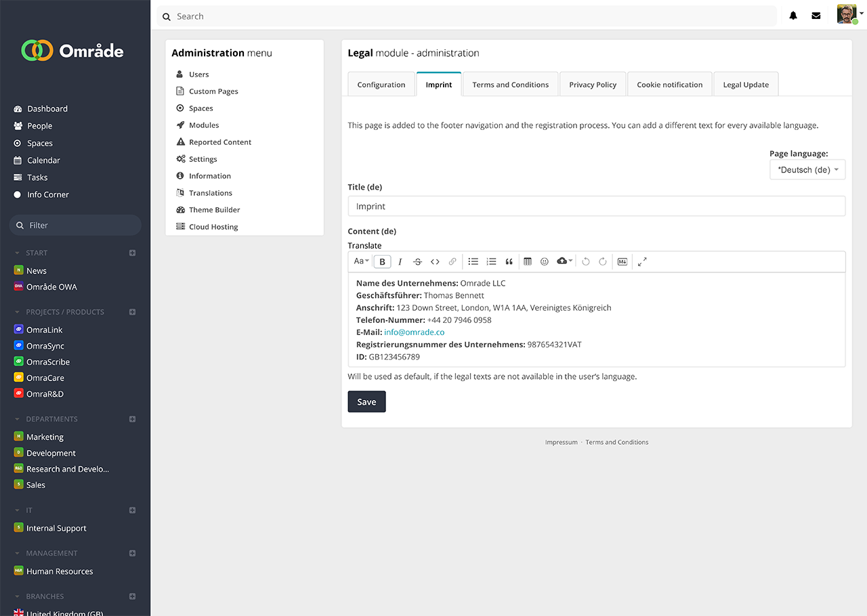
Task: Open the Page language dropdown
Action: tap(807, 170)
